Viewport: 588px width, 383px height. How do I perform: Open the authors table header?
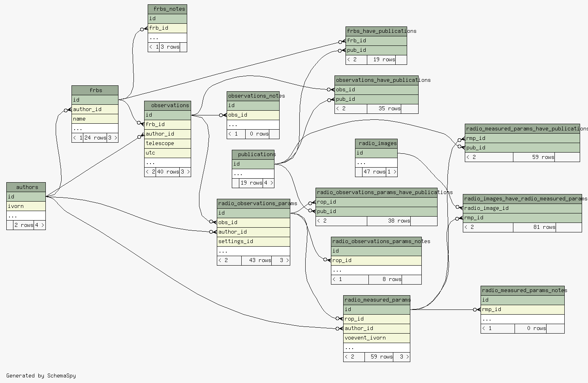(x=26, y=187)
